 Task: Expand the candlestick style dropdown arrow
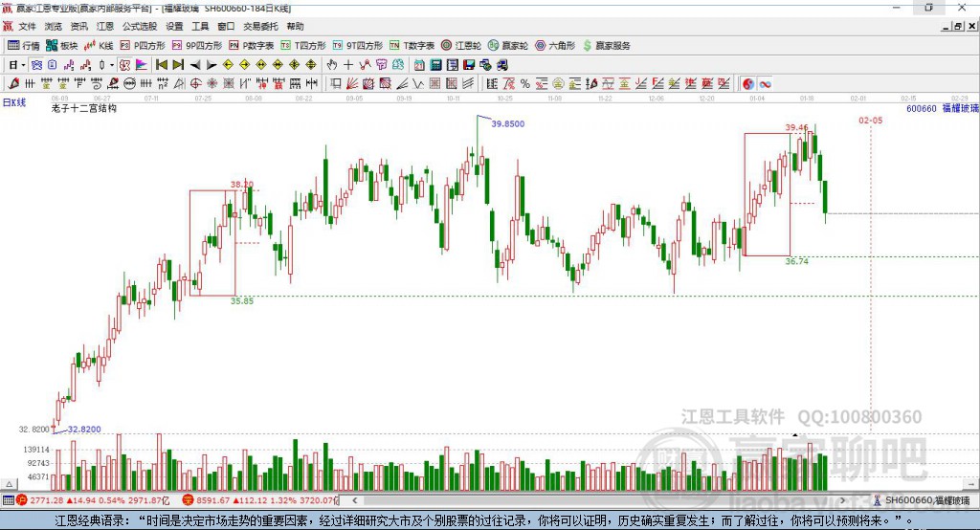[112, 65]
